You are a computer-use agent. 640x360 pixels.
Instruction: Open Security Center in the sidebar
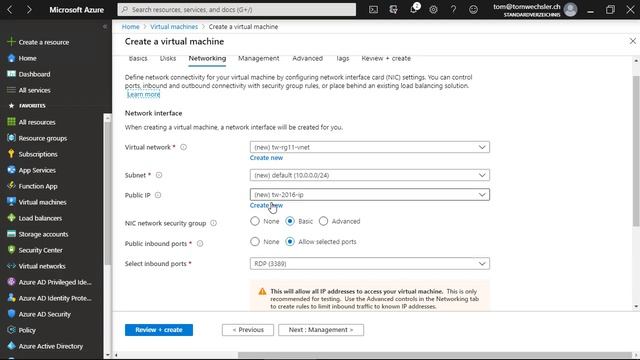click(x=40, y=250)
